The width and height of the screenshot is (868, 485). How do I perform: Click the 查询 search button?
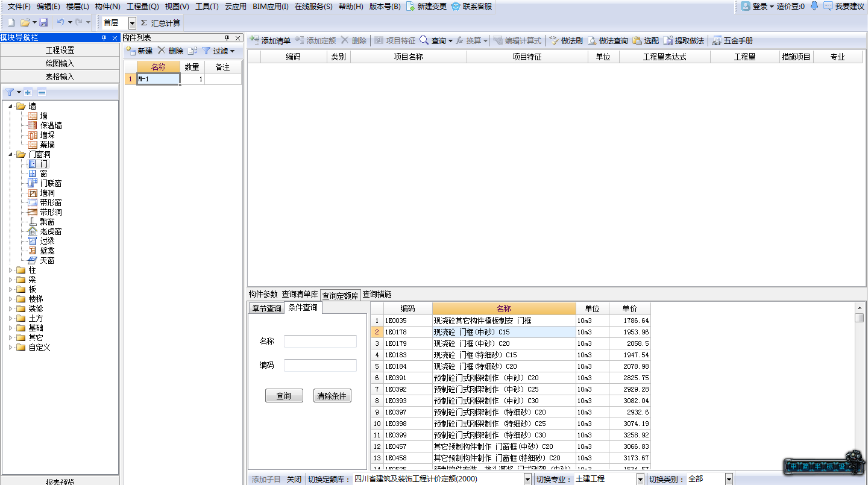click(x=284, y=396)
